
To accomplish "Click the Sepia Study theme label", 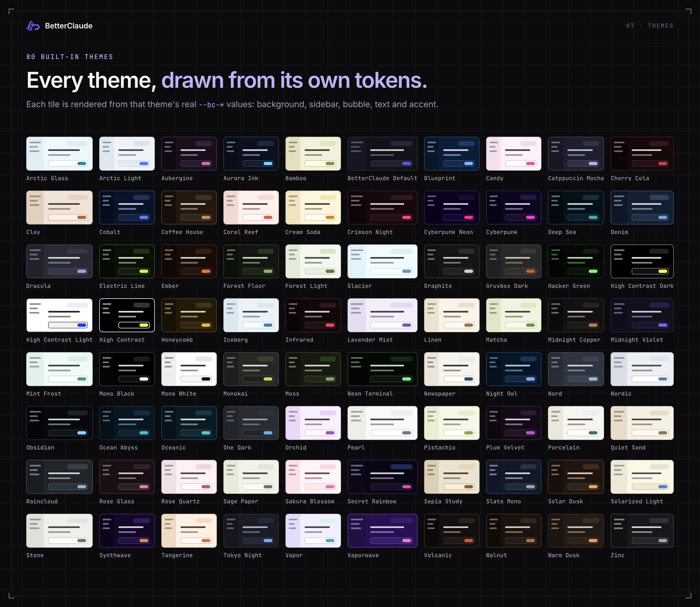I will coord(443,501).
